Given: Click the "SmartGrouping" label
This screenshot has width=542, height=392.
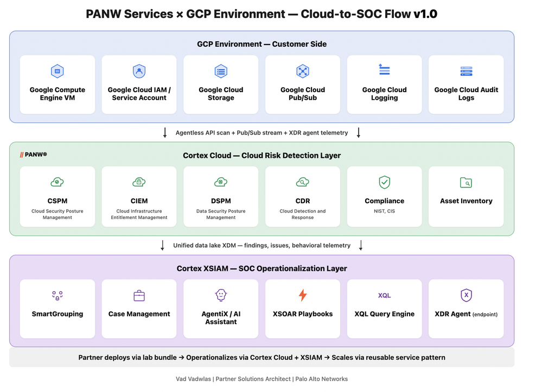Looking at the screenshot, I should (58, 314).
